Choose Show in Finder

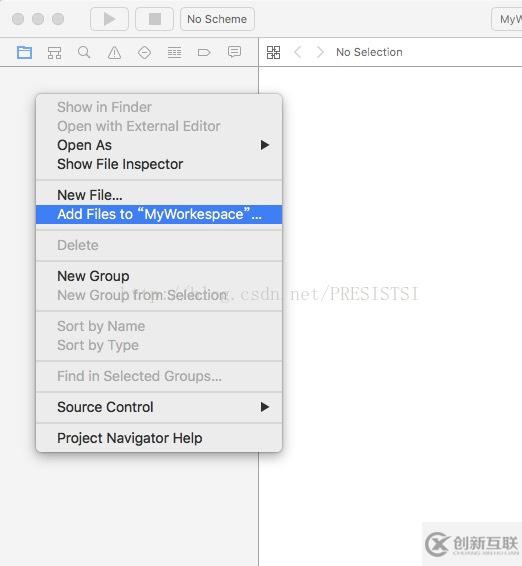click(159, 107)
